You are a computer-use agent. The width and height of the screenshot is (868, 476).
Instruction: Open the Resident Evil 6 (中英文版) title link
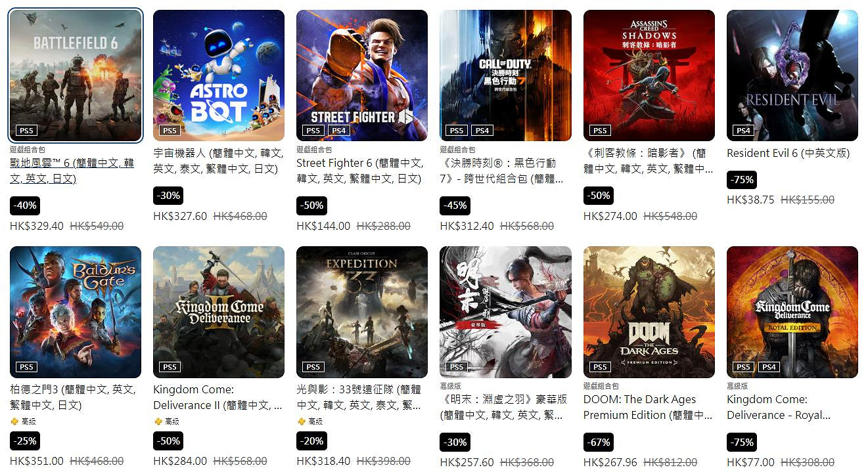click(788, 153)
